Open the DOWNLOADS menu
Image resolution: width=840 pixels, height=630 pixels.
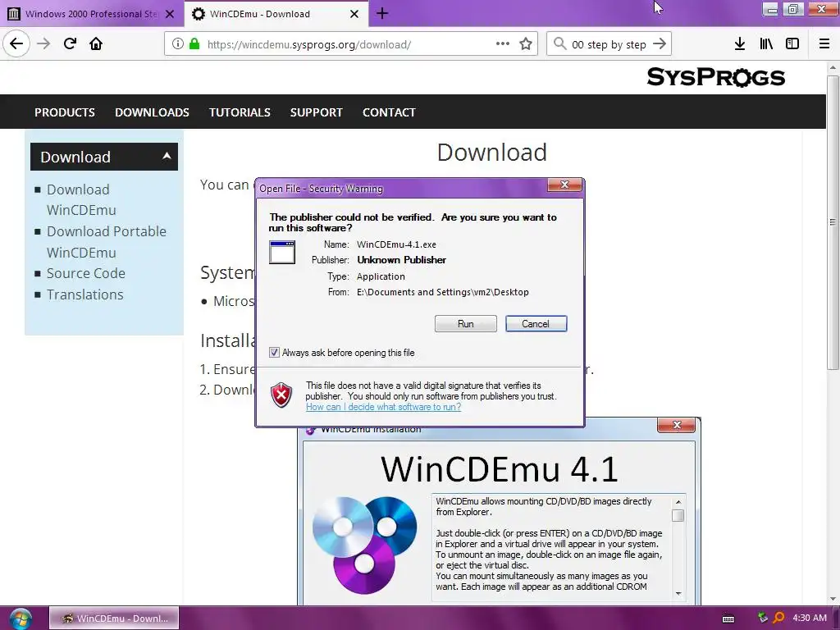click(x=152, y=112)
